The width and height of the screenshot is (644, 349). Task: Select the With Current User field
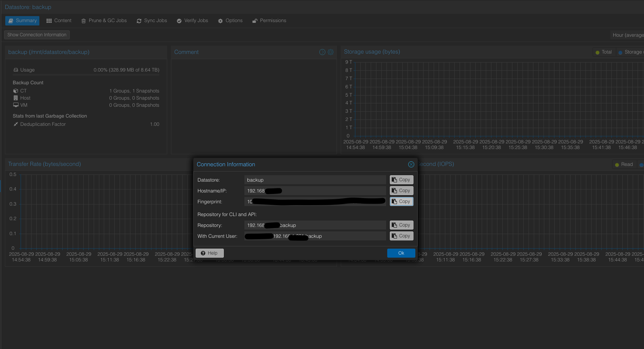(x=315, y=236)
